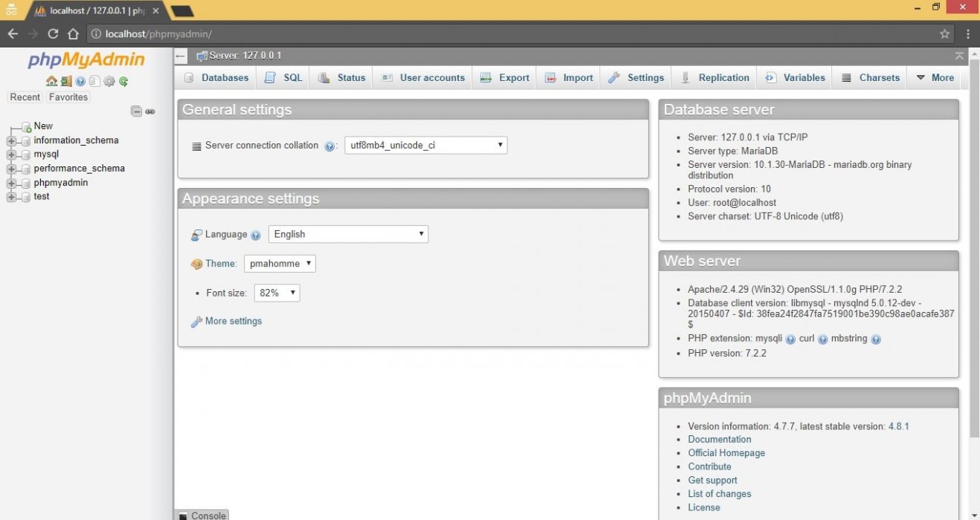
Task: Open the Databases tab
Action: pos(216,78)
